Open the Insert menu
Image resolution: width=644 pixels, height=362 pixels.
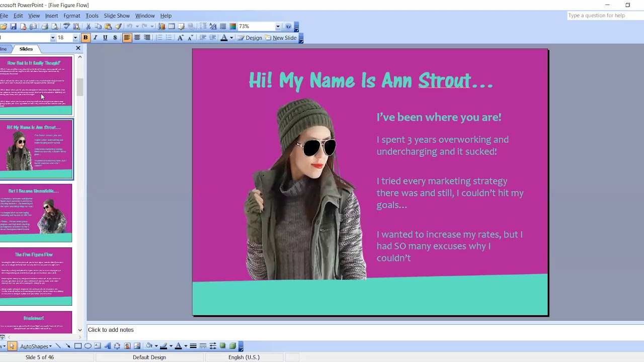pos(51,16)
